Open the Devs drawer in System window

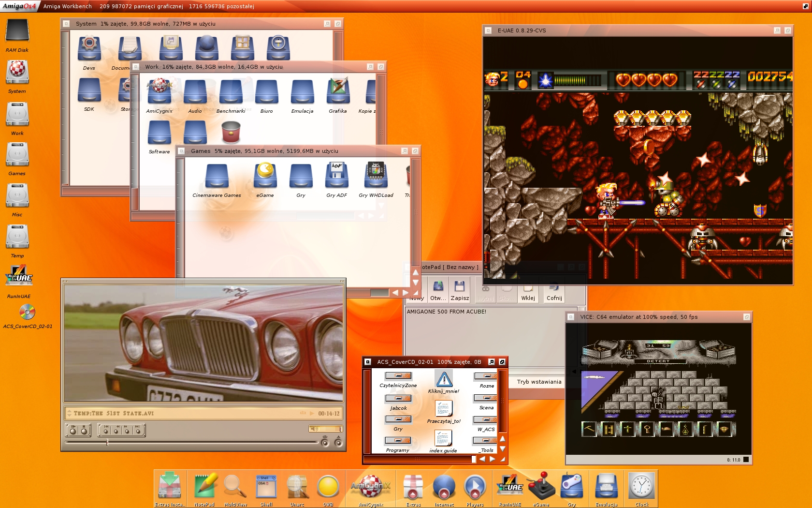coord(89,48)
